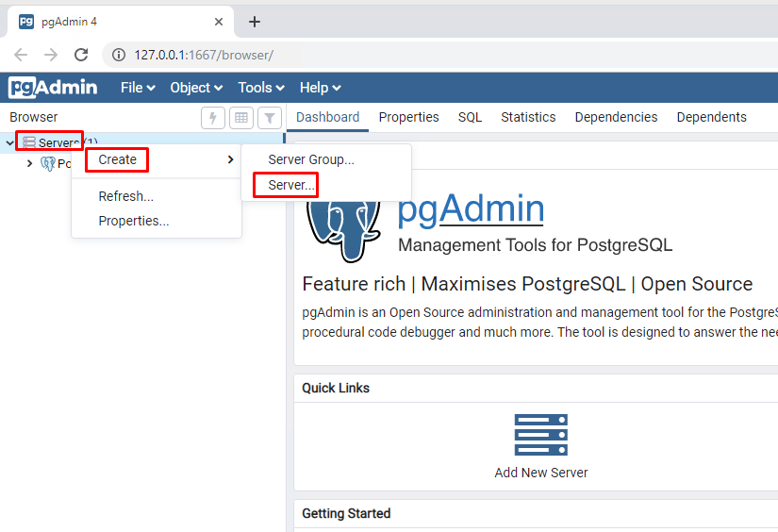Screen dimensions: 778x532
Task: Click the View Data table icon
Action: coord(241,118)
